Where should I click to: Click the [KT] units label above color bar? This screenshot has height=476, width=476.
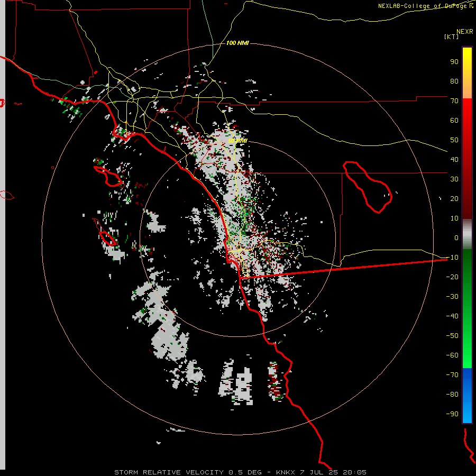pyautogui.click(x=451, y=36)
